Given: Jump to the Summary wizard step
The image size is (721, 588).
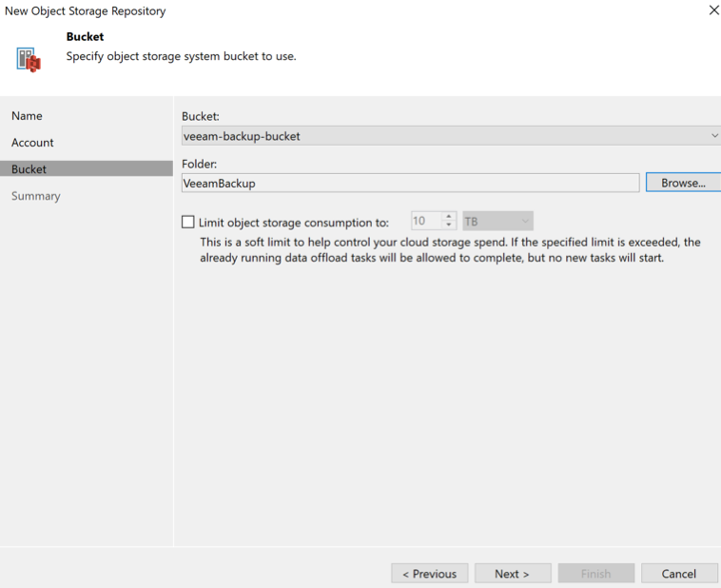Looking at the screenshot, I should tap(35, 195).
